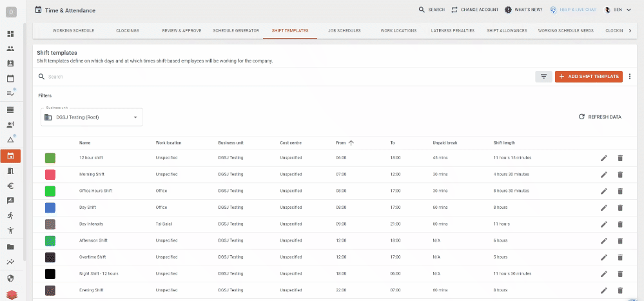The width and height of the screenshot is (644, 301).
Task: Open the dashboard icon in the sidebar
Action: [x=11, y=34]
